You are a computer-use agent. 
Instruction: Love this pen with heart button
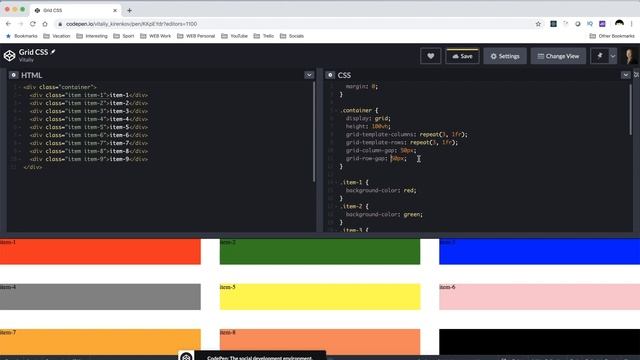431,56
